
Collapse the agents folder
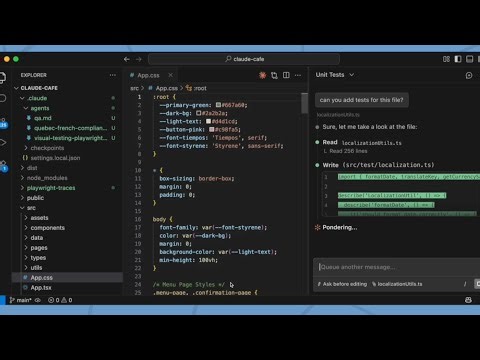[26, 108]
